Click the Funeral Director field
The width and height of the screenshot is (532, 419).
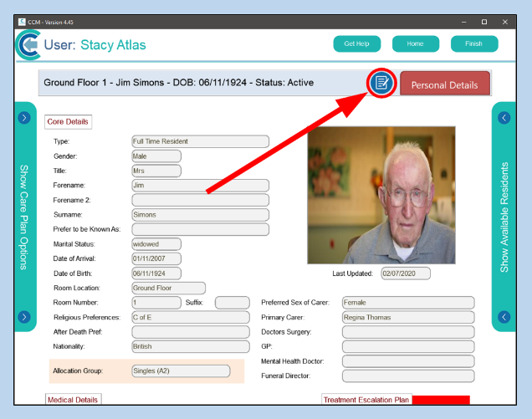pyautogui.click(x=408, y=376)
